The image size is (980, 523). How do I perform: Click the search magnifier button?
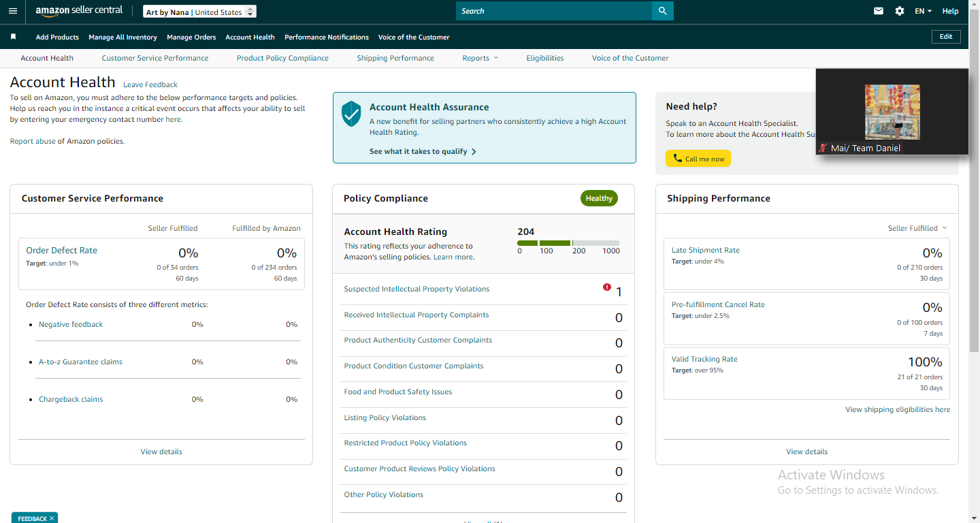662,11
